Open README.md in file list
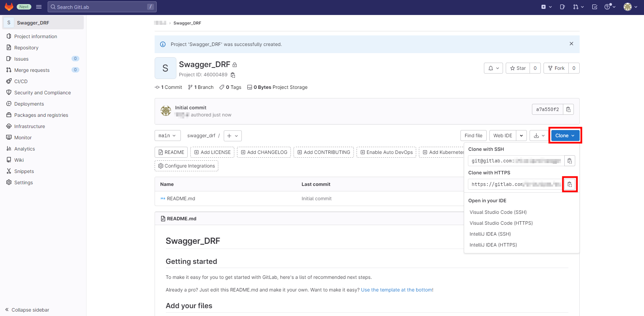 pos(181,199)
